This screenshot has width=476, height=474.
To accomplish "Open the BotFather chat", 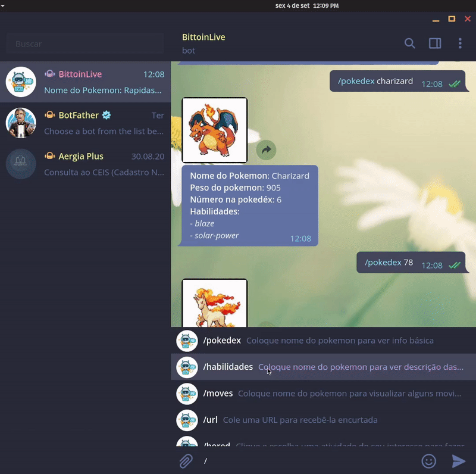I will (x=85, y=123).
